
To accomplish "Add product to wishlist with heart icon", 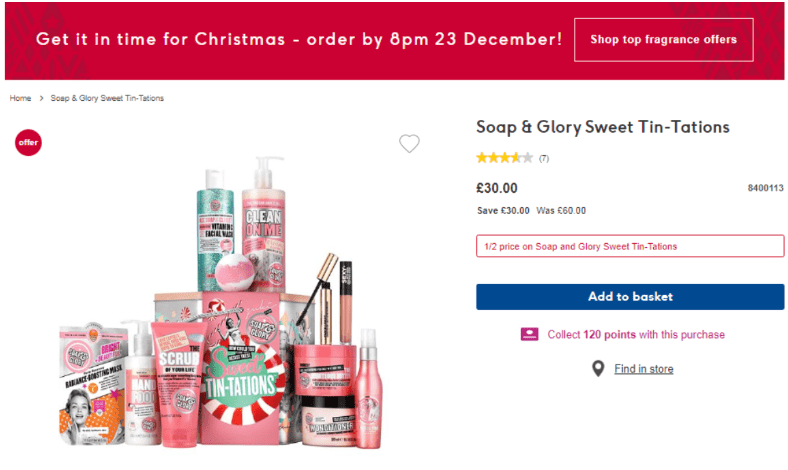I will (409, 144).
